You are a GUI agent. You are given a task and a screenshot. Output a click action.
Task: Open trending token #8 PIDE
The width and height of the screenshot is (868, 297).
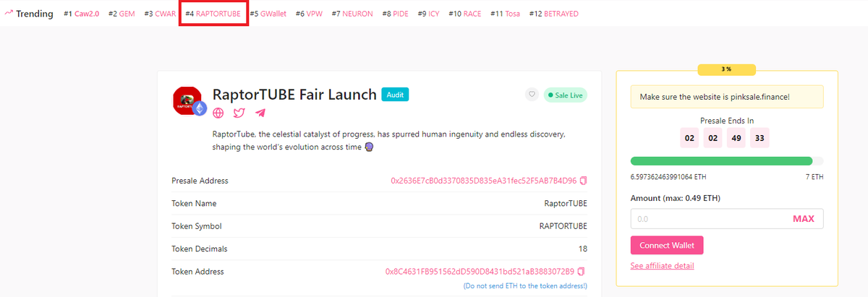point(395,14)
